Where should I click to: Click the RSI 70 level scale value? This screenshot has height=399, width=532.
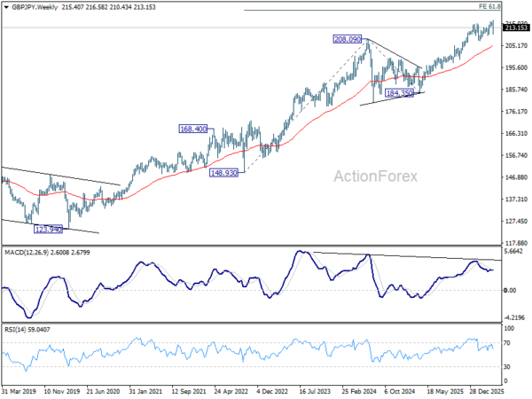click(x=507, y=343)
